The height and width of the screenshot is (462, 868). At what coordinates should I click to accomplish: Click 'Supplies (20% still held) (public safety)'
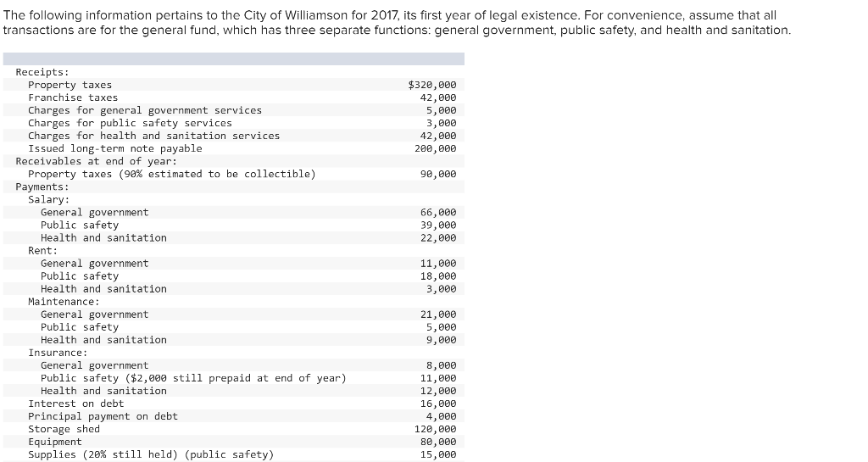click(x=151, y=454)
